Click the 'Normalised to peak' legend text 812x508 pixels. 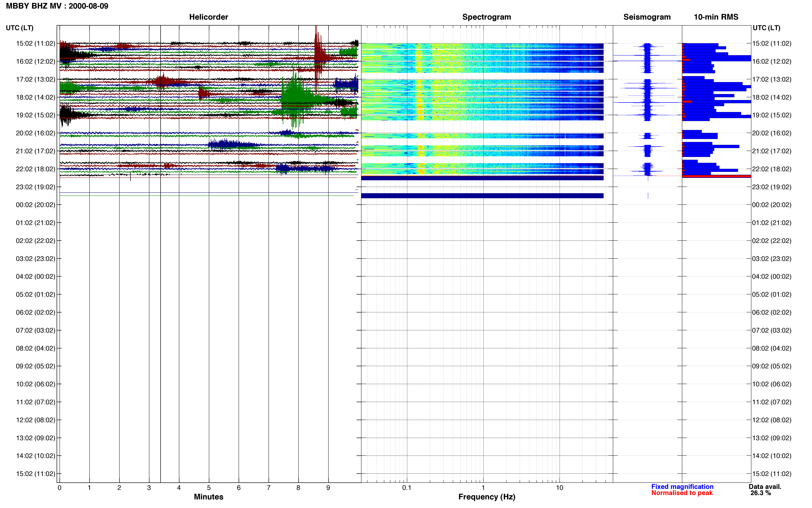click(x=682, y=493)
